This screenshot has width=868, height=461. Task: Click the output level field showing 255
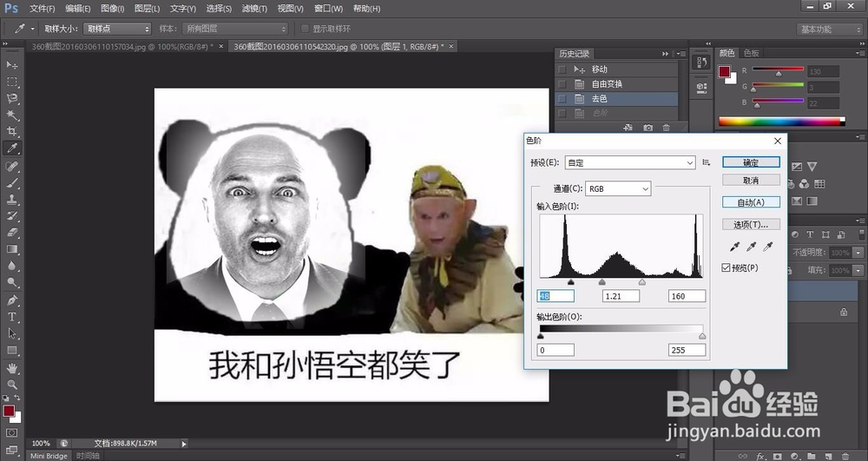[x=687, y=350]
